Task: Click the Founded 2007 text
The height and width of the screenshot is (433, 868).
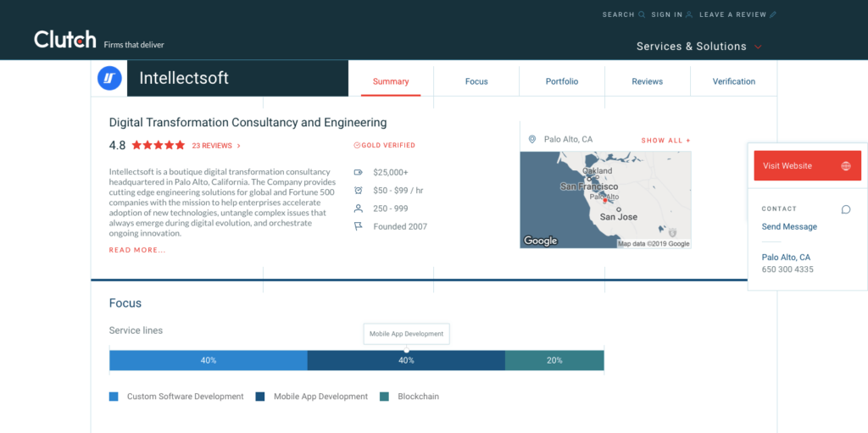Action: 400,226
